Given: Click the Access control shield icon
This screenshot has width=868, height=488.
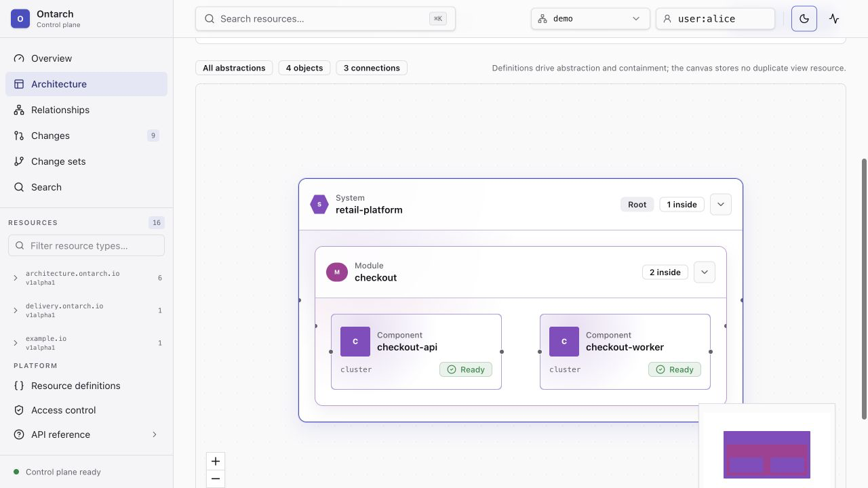Looking at the screenshot, I should coord(19,410).
